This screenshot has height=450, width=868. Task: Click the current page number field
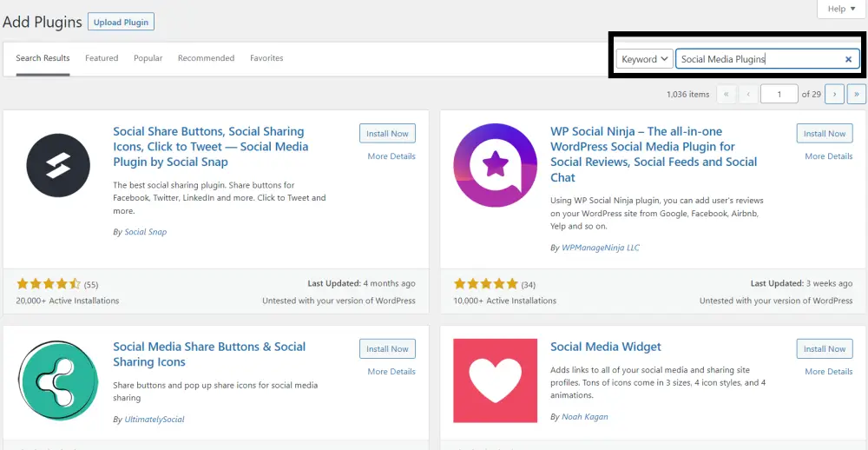click(x=779, y=94)
